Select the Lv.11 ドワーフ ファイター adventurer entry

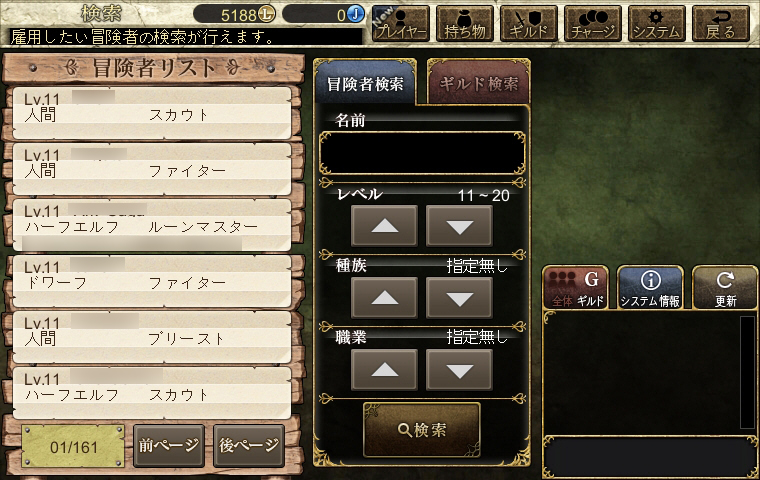152,281
